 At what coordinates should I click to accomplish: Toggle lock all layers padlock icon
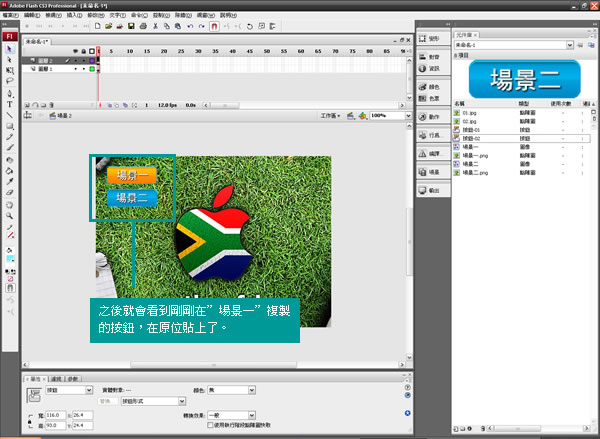pos(83,51)
